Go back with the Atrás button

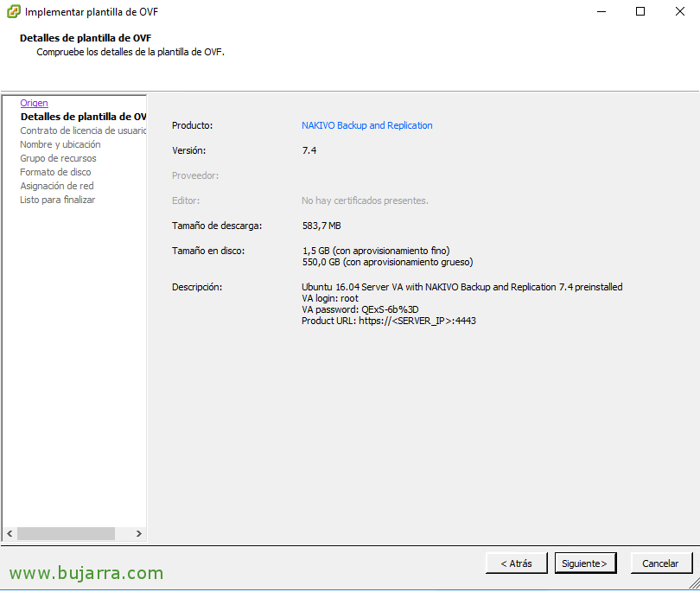[x=516, y=563]
